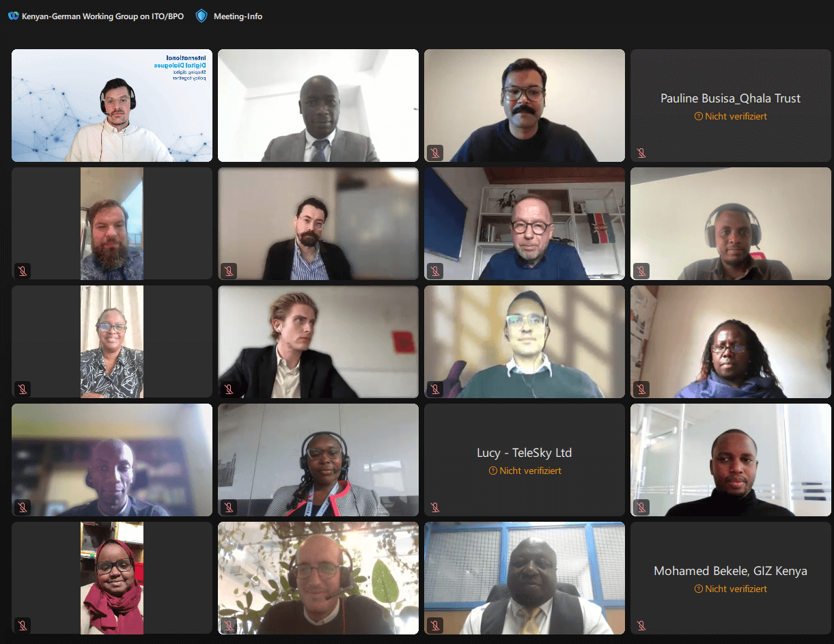Image resolution: width=834 pixels, height=644 pixels.
Task: Click question-mark icon on Lucy - TeleSky tile
Action: click(492, 471)
